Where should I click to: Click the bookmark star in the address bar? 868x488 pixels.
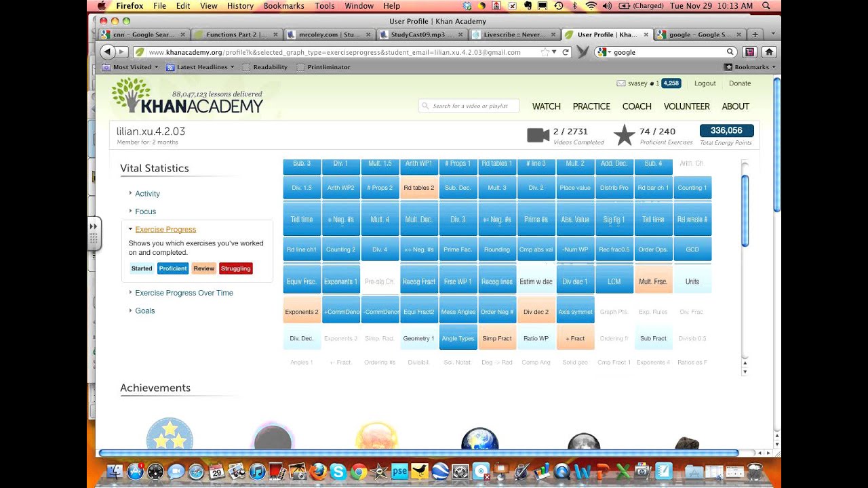pos(545,52)
